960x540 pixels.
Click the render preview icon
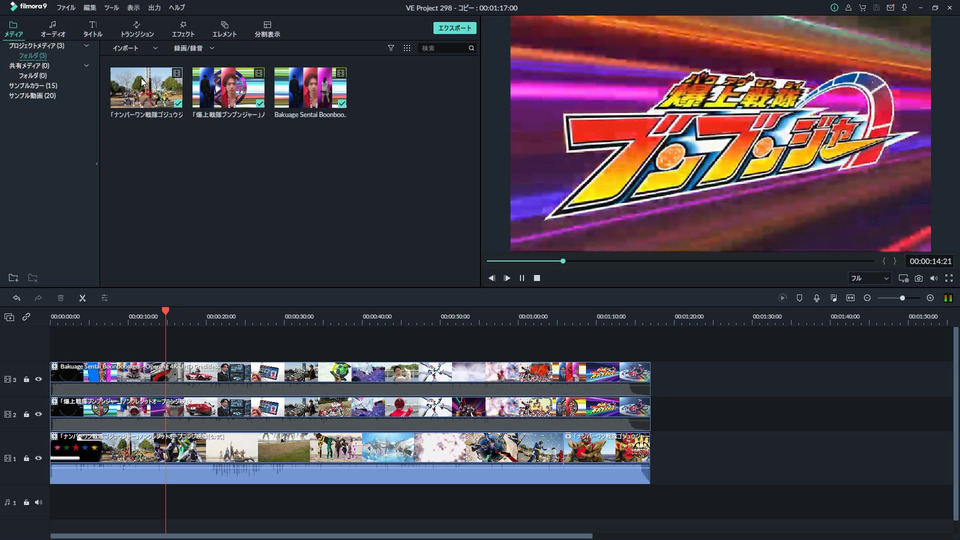[x=782, y=298]
